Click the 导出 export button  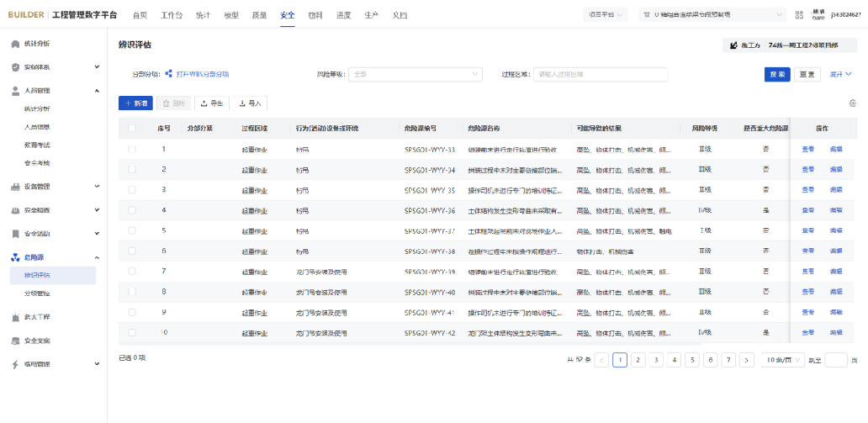click(x=212, y=103)
